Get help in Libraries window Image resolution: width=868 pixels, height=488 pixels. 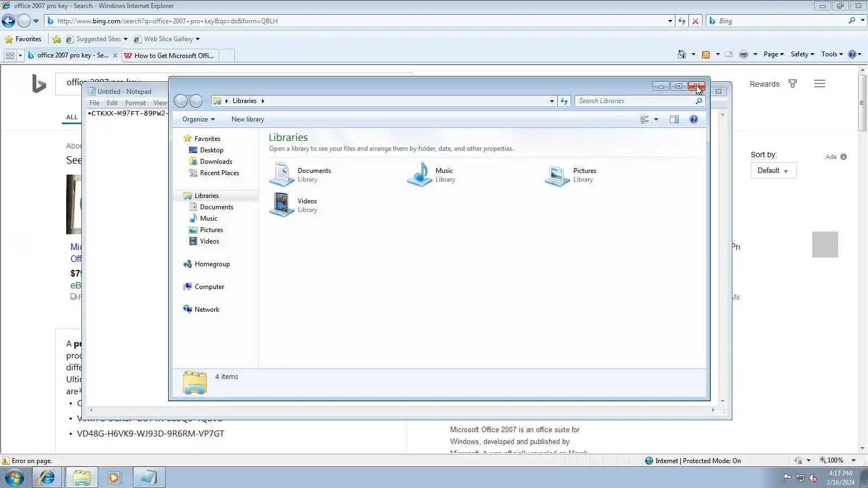click(x=694, y=119)
